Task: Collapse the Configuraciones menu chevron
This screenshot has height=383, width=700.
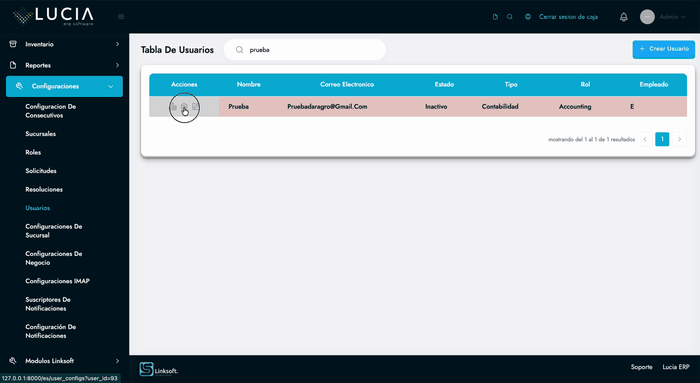Action: click(111, 87)
